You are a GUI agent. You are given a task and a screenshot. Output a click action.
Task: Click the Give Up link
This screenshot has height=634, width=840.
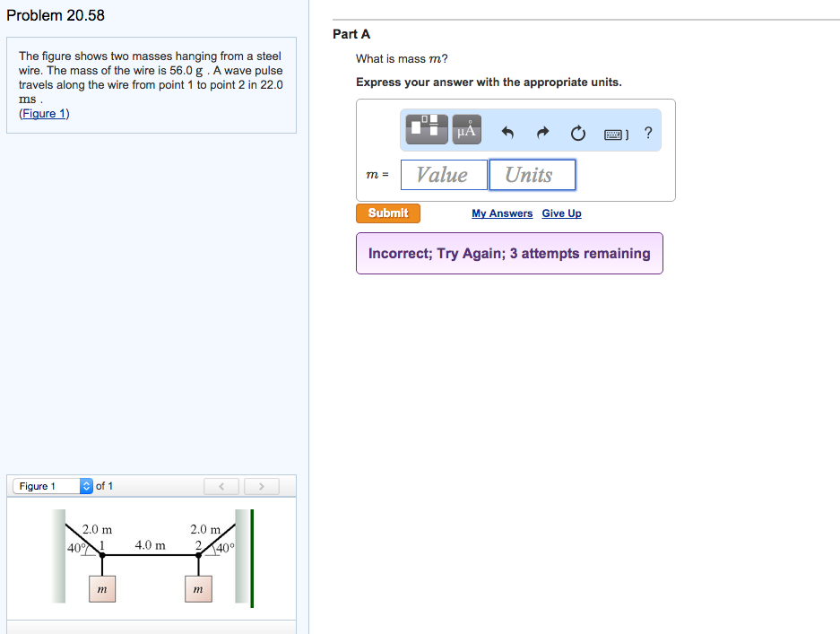point(561,213)
